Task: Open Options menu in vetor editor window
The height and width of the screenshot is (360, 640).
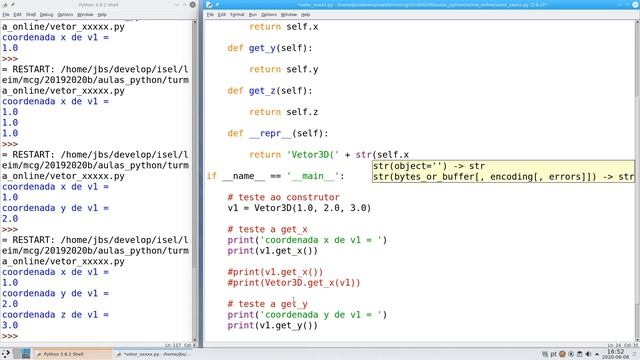Action: pyautogui.click(x=269, y=14)
